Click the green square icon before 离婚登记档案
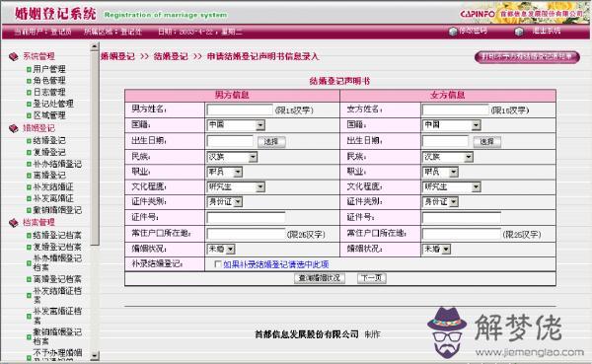The image size is (592, 364). click(29, 279)
